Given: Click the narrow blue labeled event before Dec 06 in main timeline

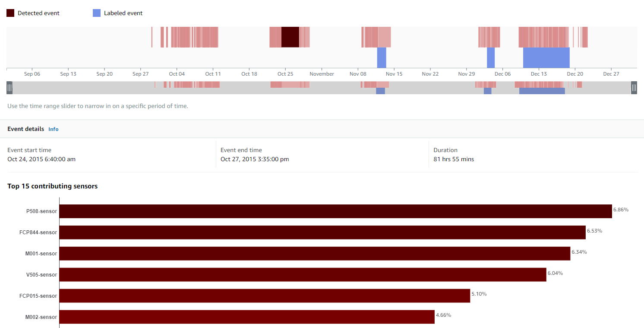Looking at the screenshot, I should coord(491,57).
